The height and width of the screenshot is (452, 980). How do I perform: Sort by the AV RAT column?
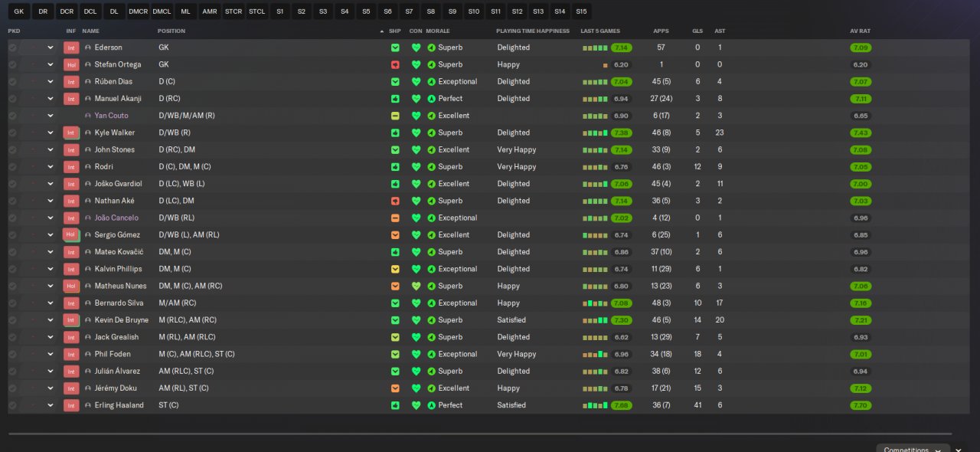click(x=860, y=31)
